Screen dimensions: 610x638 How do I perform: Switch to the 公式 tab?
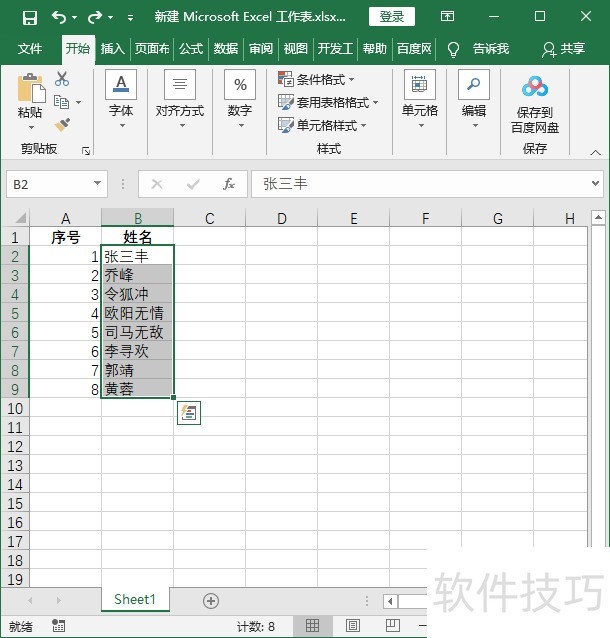tap(191, 49)
